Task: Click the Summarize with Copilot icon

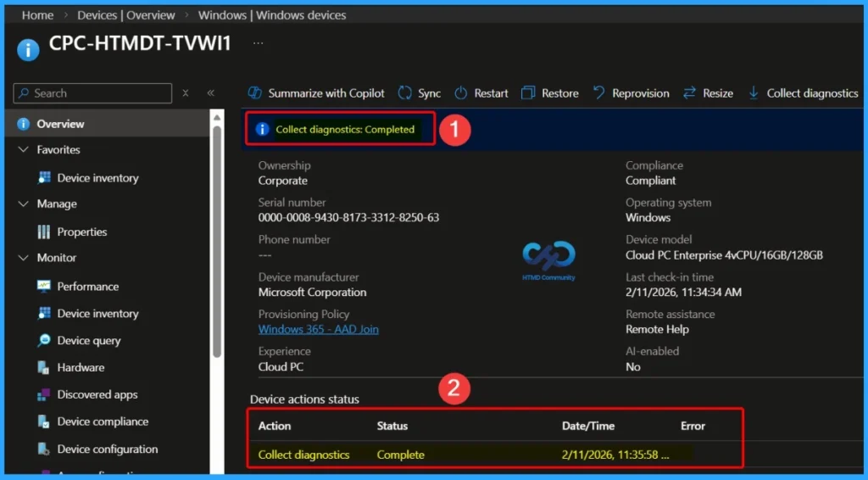Action: (254, 93)
